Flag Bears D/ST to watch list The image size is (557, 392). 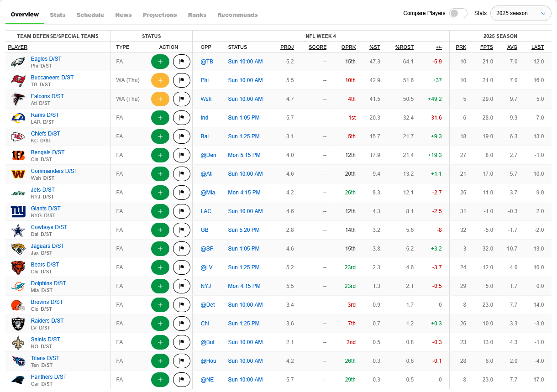coord(182,267)
